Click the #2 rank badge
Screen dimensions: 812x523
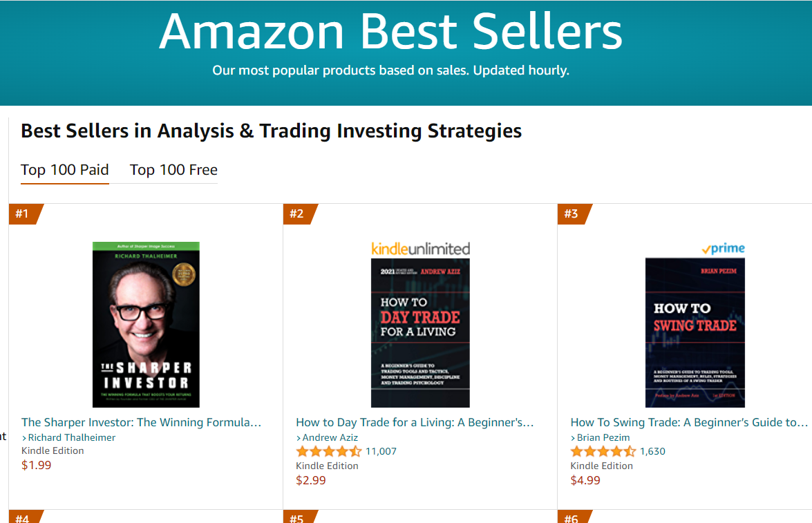click(299, 214)
